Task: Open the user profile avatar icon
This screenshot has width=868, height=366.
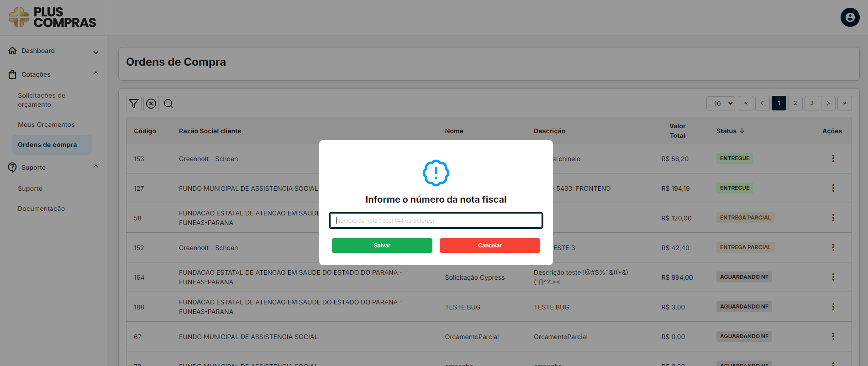Action: [x=850, y=18]
